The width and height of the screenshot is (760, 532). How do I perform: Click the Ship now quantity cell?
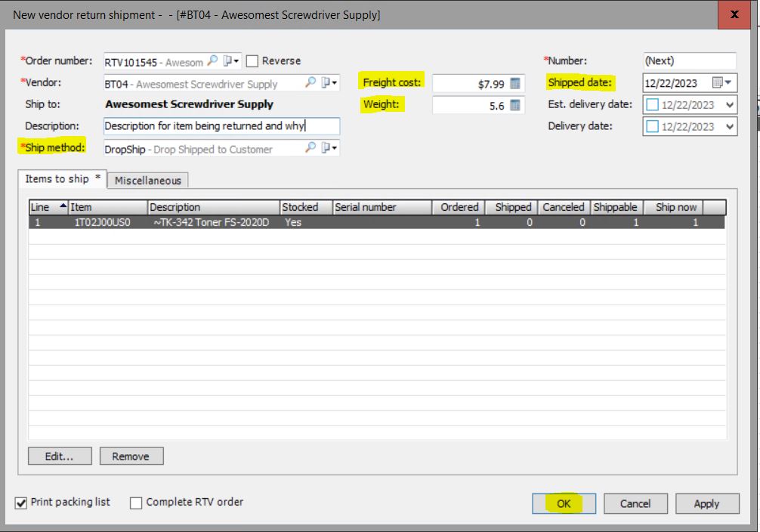coord(674,222)
